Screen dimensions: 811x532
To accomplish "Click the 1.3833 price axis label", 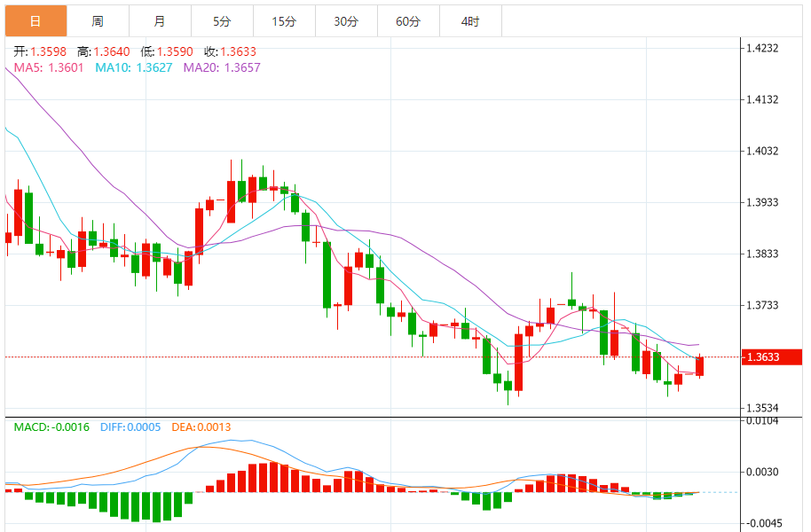I will (762, 254).
